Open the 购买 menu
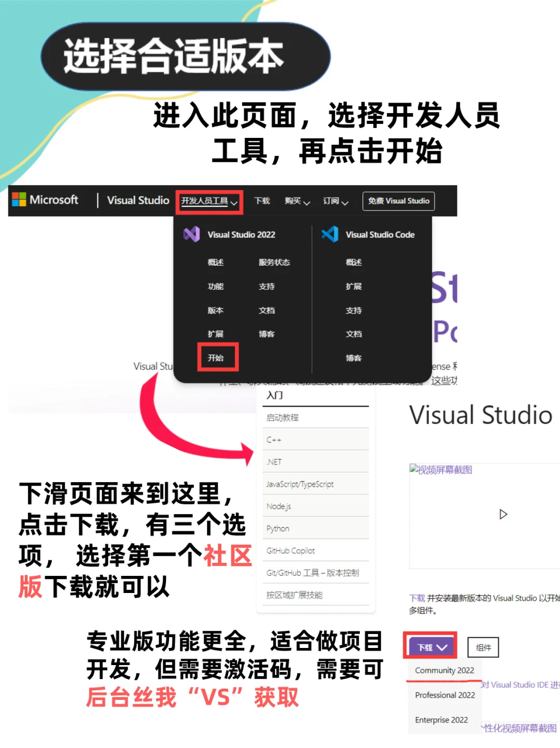560x748 pixels. pos(296,202)
